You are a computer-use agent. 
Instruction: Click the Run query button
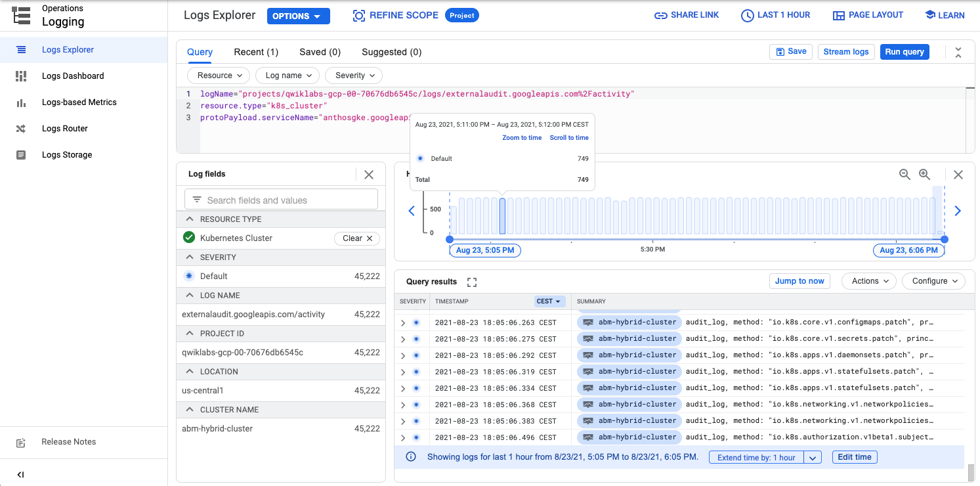point(905,52)
